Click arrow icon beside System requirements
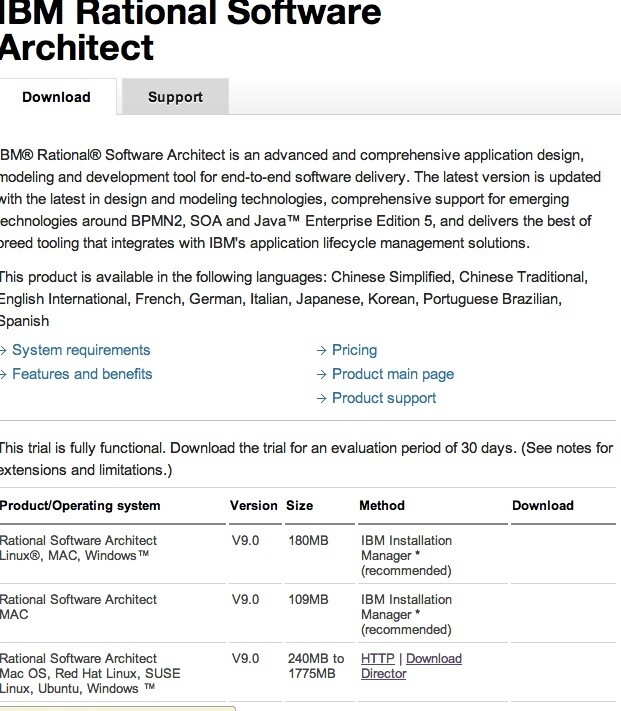The width and height of the screenshot is (621, 711). point(3,351)
